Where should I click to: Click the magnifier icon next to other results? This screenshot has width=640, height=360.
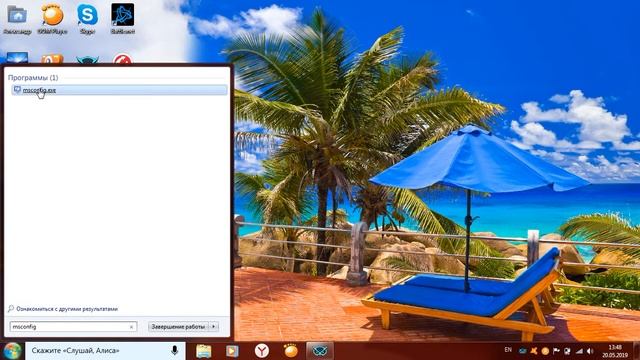coord(11,309)
